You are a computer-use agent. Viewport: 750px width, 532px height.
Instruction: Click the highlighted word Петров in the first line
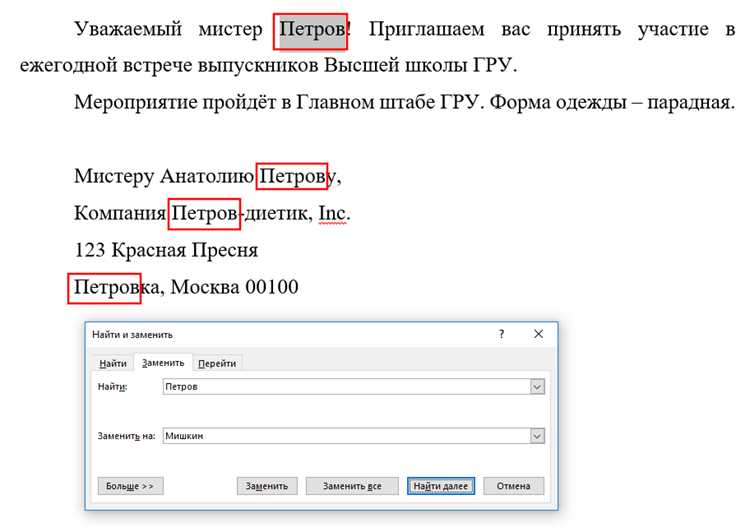point(312,29)
